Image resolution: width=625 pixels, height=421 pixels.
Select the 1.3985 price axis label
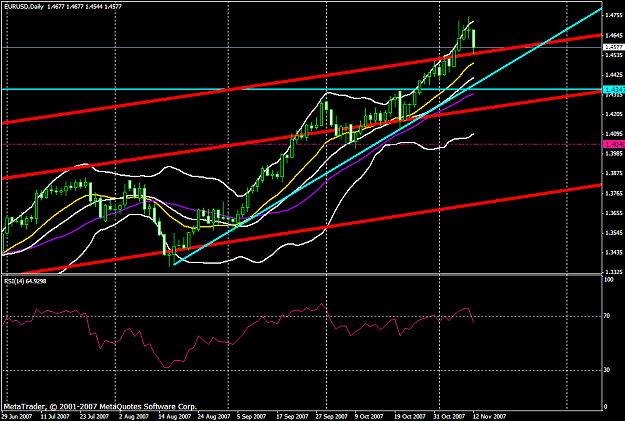tap(614, 153)
